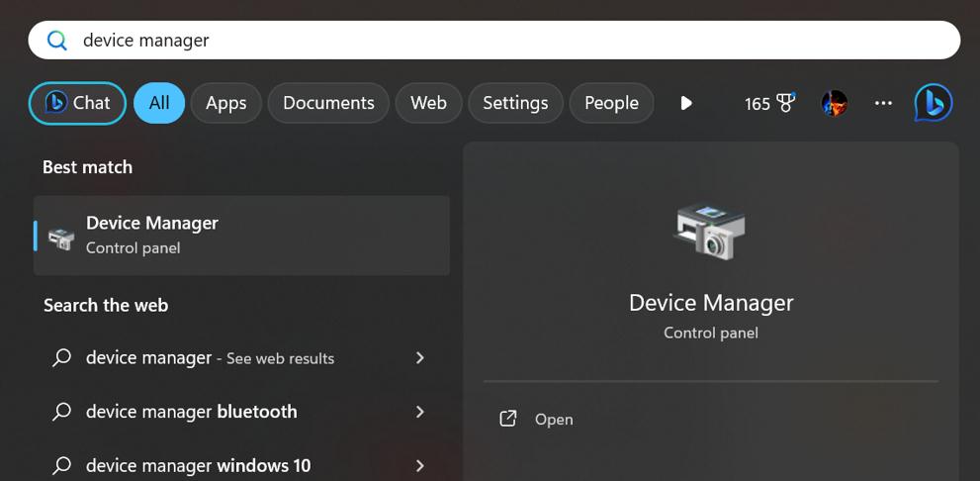Click 'Control panel' label under preview title
Screen dimensions: 980x481
tap(711, 333)
